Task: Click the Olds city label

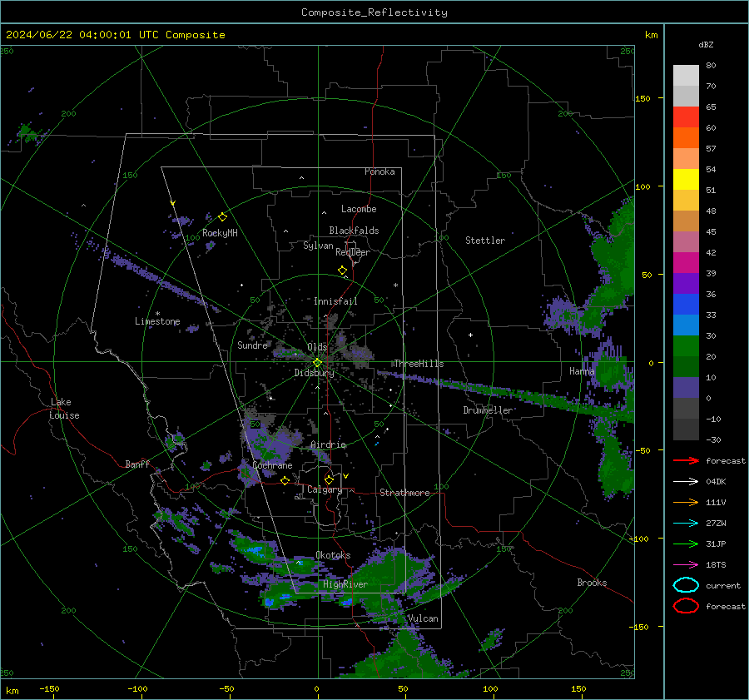Action: point(317,346)
